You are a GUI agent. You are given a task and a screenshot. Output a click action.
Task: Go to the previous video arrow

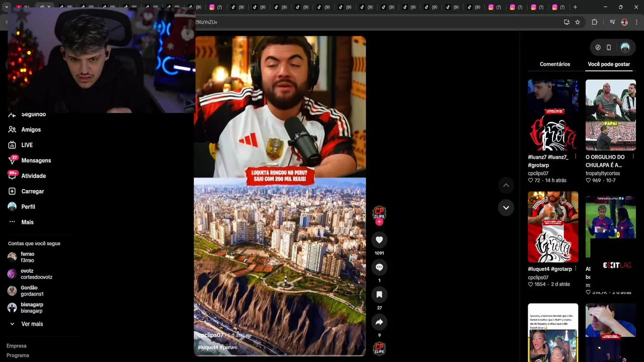506,186
